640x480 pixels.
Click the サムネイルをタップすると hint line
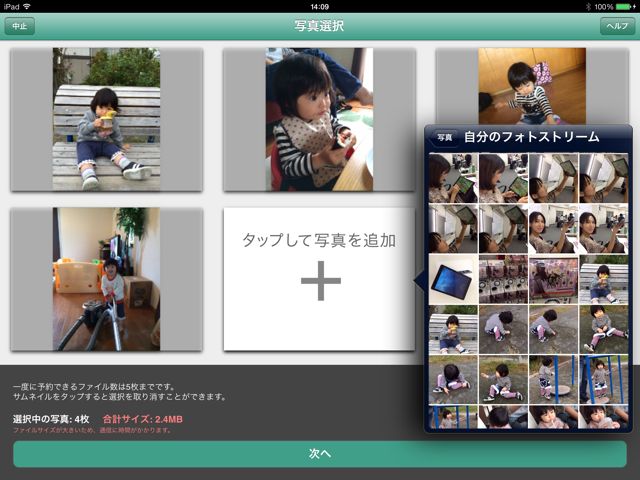click(x=119, y=397)
